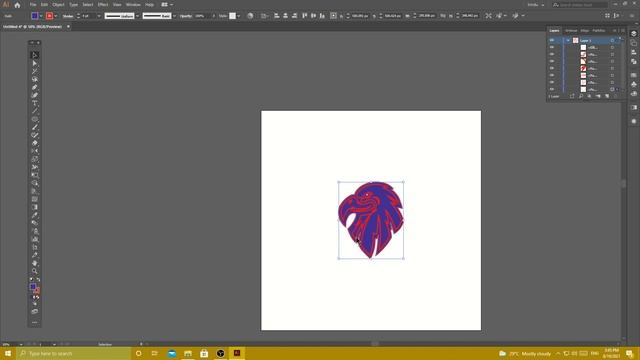640x360 pixels.
Task: Toggle eye of bottommost sublayer in Layers panel
Action: point(552,89)
